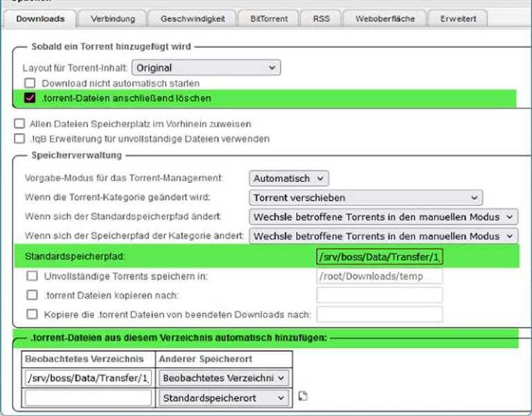Select the Geschwindigkeit tab
The width and height of the screenshot is (532, 416).
tap(193, 19)
